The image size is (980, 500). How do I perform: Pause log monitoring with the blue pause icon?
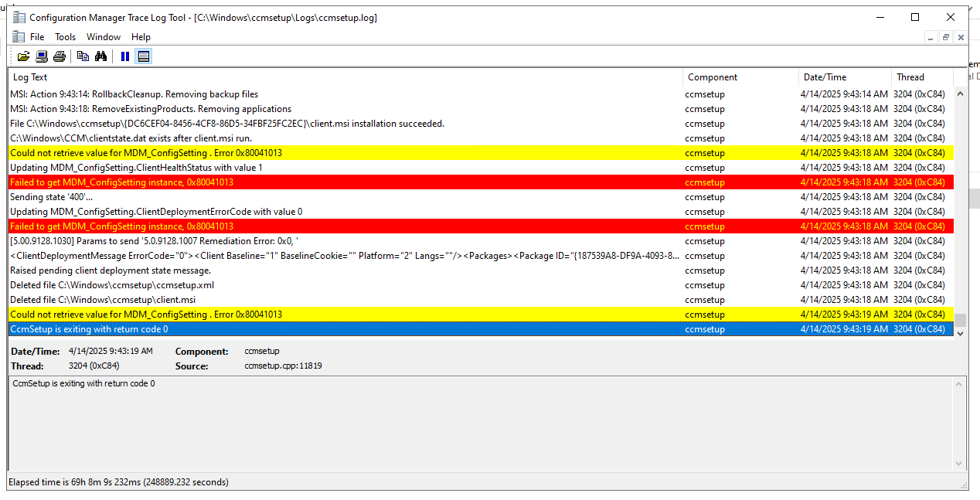(x=124, y=56)
